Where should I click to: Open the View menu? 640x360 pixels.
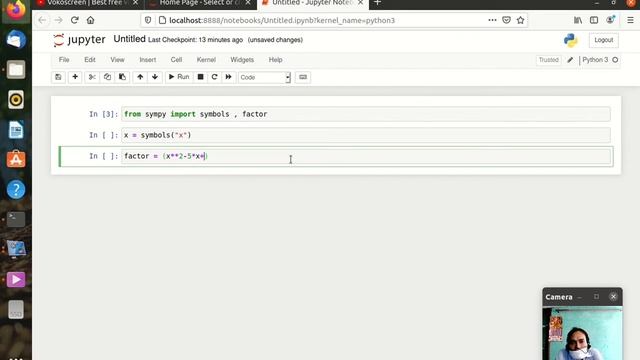click(x=117, y=60)
